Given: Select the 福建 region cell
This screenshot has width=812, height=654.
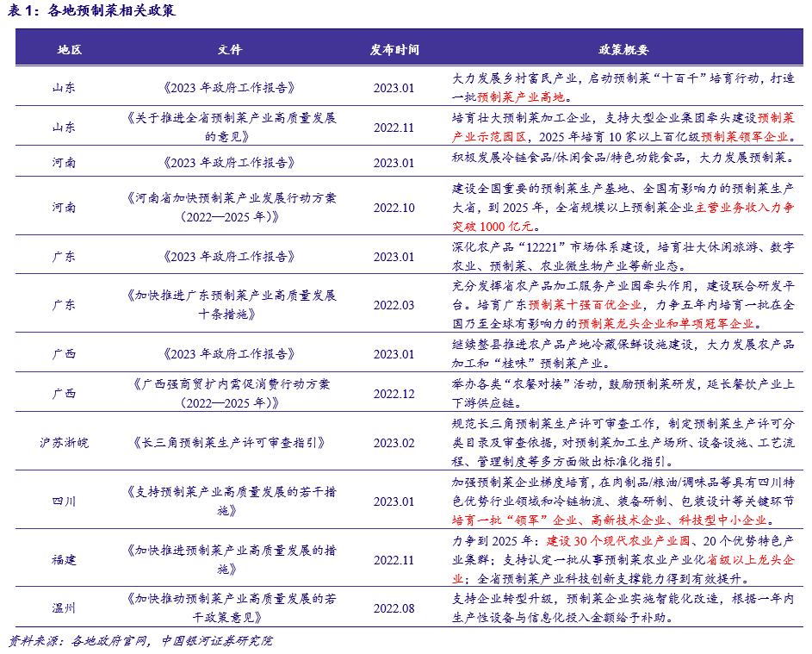Looking at the screenshot, I should click(x=65, y=560).
